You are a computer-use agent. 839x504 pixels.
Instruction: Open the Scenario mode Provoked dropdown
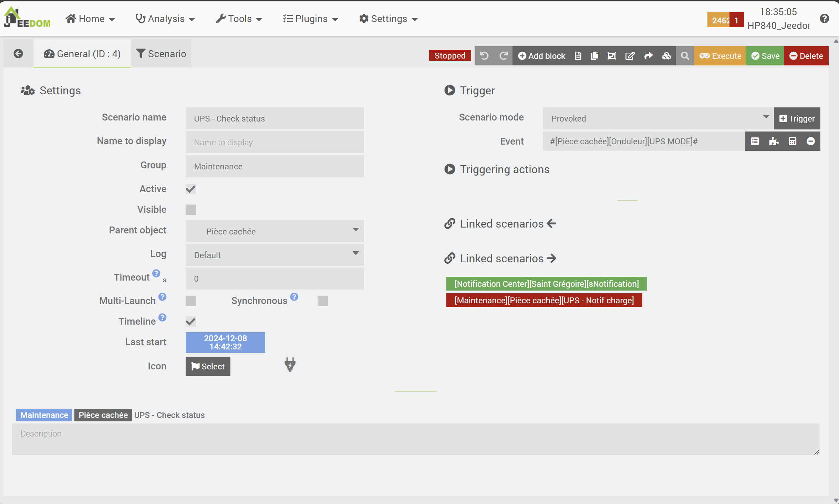(658, 118)
